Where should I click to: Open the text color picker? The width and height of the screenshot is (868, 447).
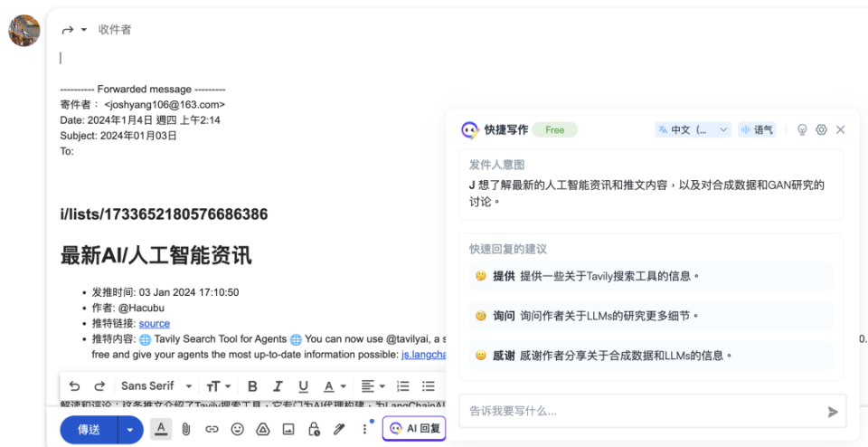(335, 386)
